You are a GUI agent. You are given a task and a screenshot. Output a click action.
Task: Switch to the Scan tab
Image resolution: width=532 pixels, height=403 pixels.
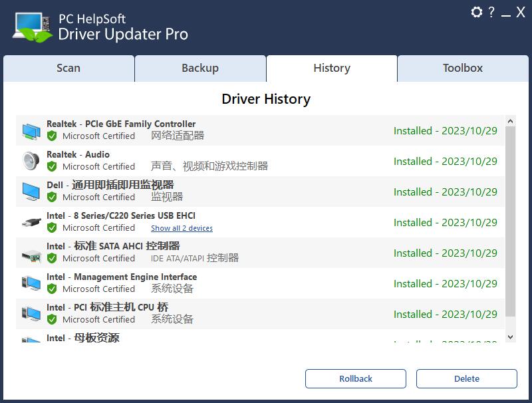point(69,68)
